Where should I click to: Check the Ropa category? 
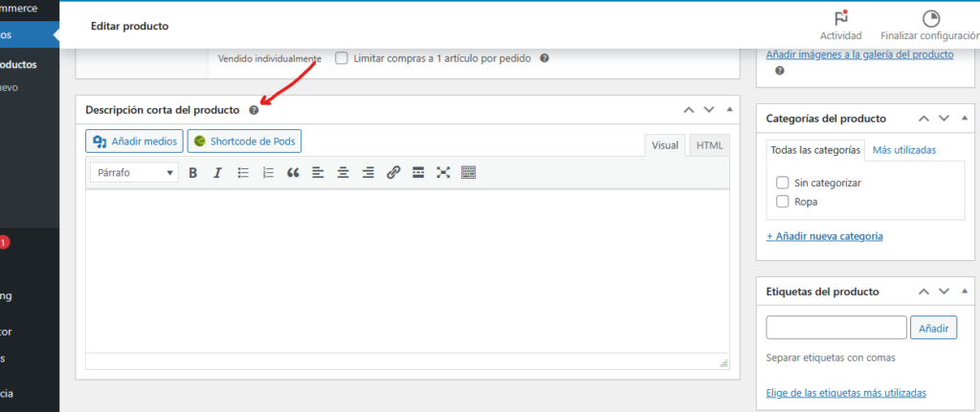pos(783,202)
